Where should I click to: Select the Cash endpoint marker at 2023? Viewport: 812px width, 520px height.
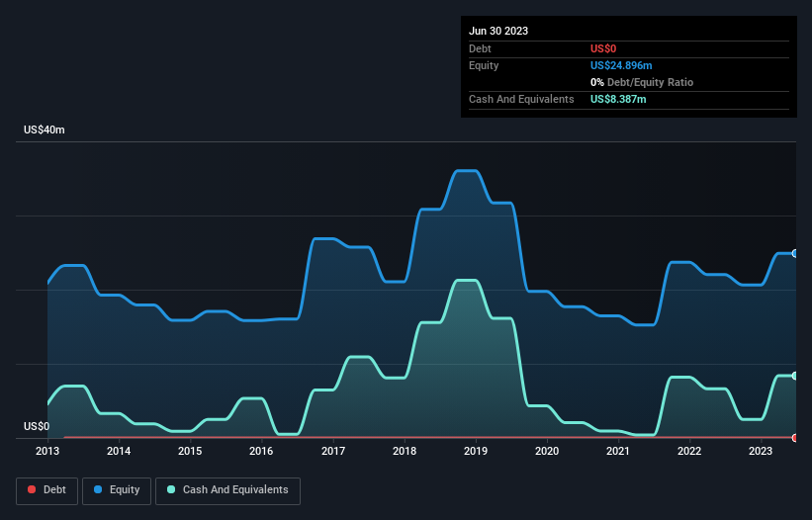(795, 376)
